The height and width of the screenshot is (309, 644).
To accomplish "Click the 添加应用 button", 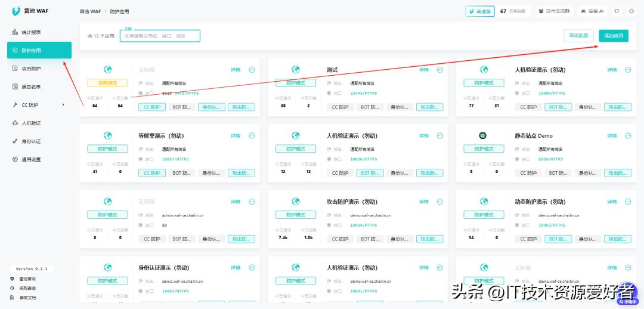I will coord(614,36).
